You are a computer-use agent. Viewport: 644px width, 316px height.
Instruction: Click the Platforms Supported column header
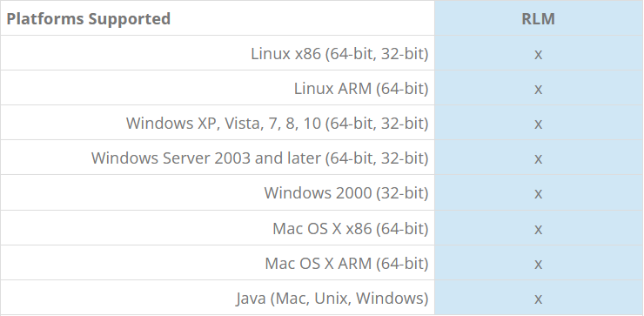click(88, 19)
